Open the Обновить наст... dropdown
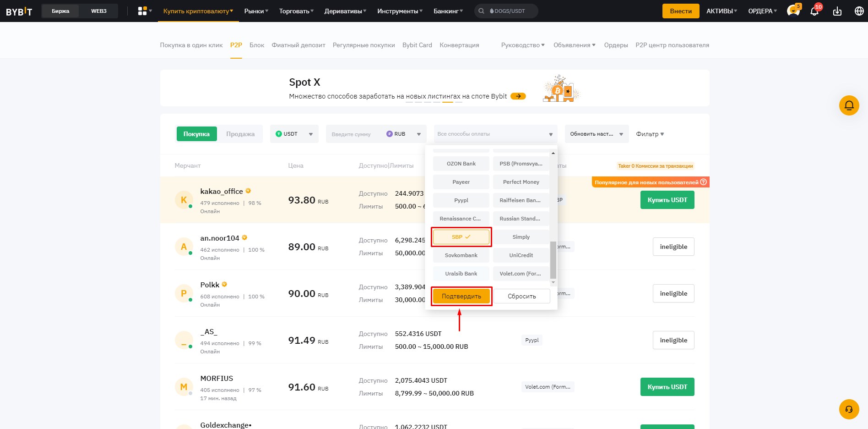Viewport: 868px width, 429px height. (x=597, y=134)
